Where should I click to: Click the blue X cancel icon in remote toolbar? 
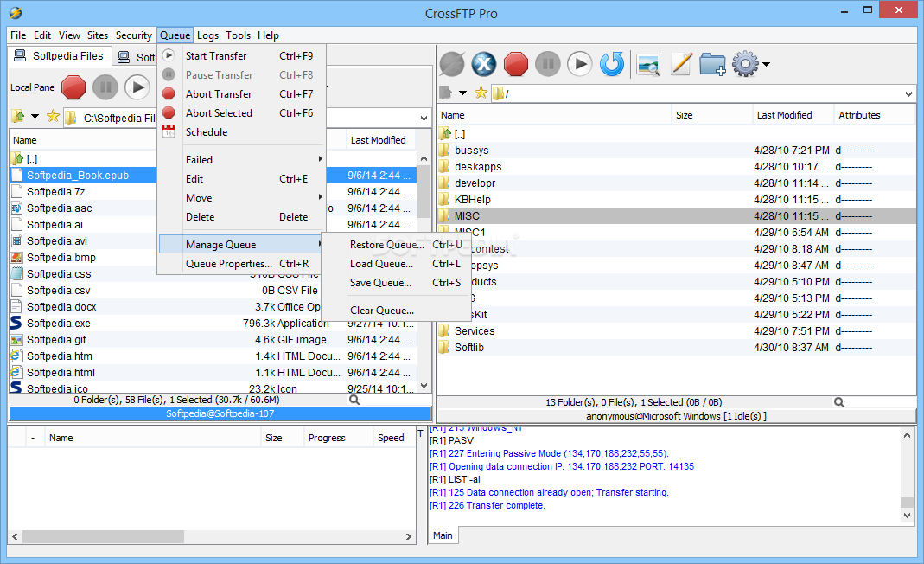coord(484,64)
